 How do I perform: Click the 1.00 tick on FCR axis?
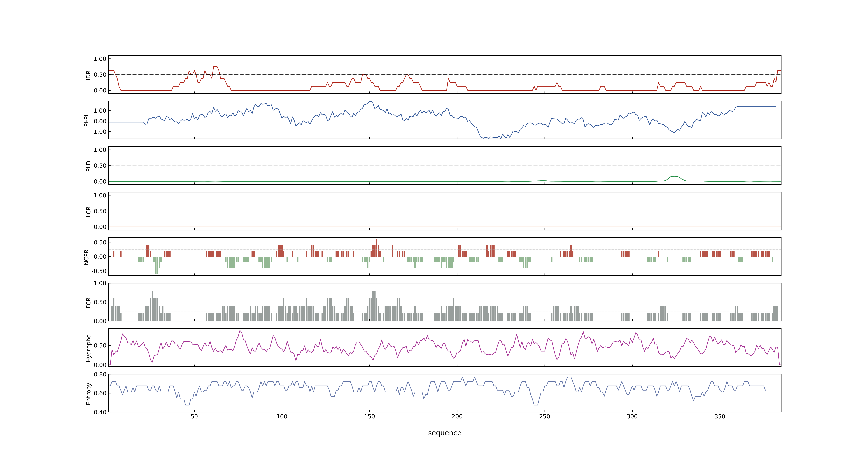100,283
